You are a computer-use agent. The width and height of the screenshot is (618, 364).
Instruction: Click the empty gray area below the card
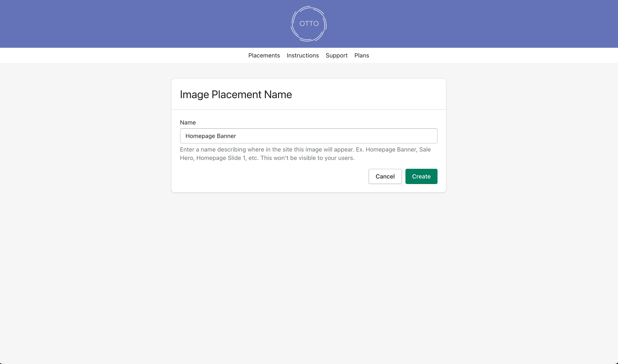pyautogui.click(x=309, y=270)
